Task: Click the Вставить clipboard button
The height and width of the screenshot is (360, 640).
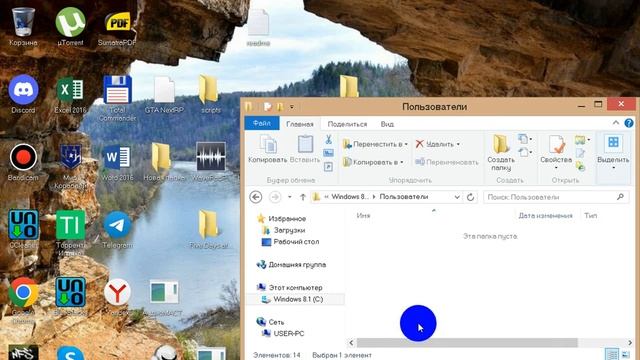Action: tap(305, 149)
